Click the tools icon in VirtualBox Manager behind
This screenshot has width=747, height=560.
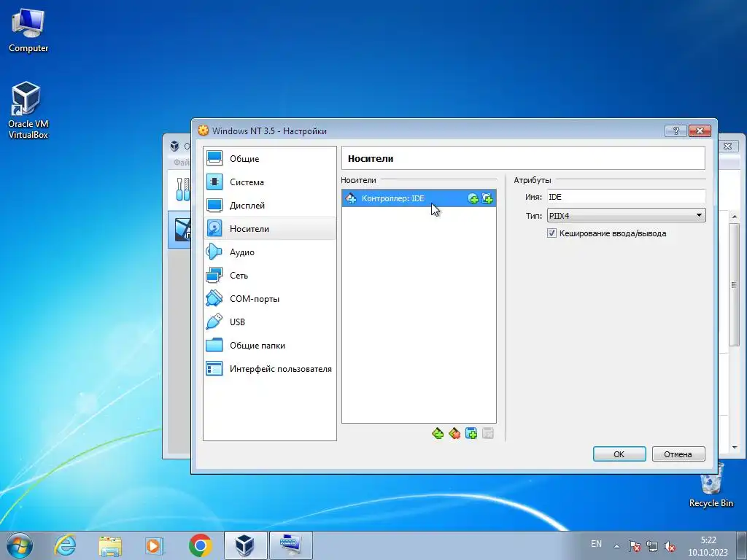tap(182, 189)
